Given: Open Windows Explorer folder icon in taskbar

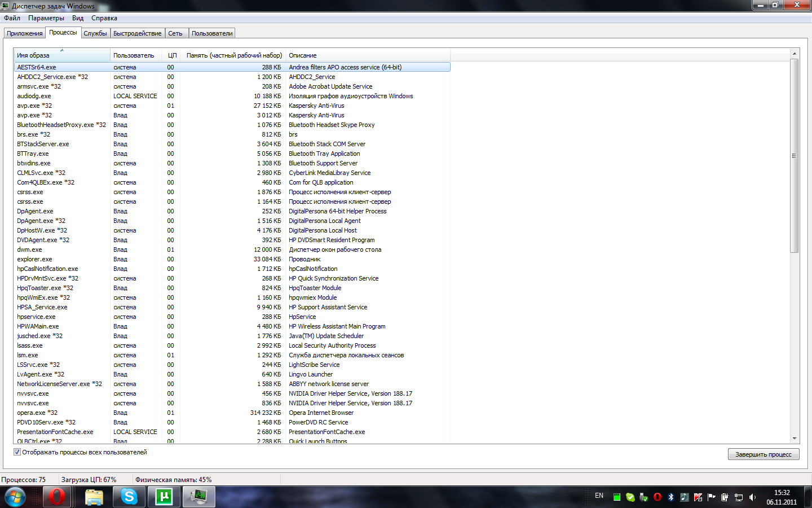Looking at the screenshot, I should [94, 497].
